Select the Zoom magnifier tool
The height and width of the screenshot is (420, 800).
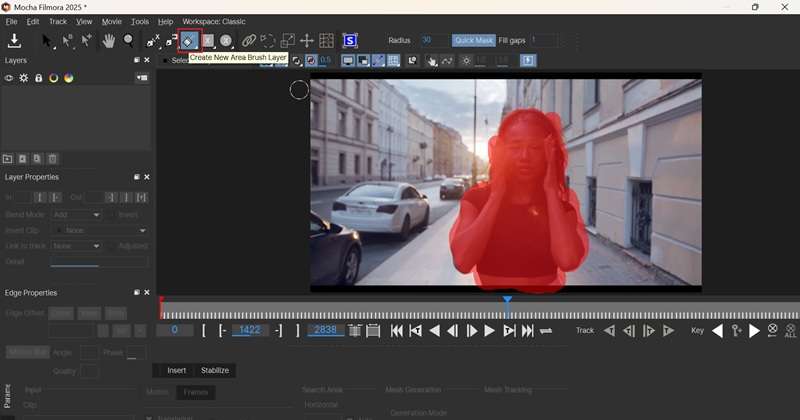(x=129, y=40)
